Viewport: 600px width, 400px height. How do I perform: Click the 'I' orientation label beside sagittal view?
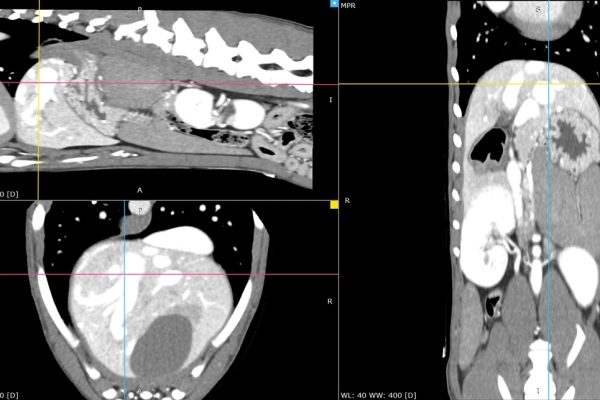point(331,100)
